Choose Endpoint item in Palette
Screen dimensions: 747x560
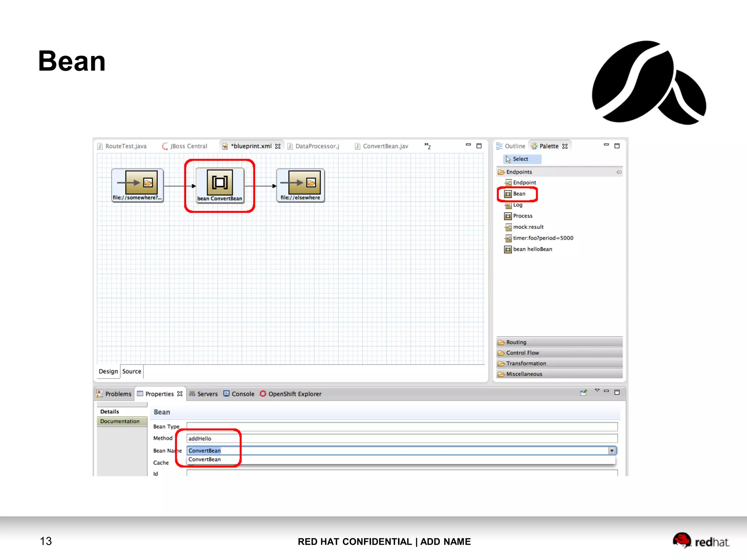click(x=520, y=182)
